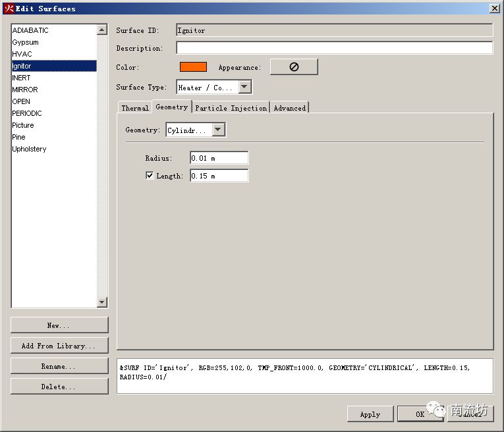Viewport: 504px width, 432px height.
Task: Switch to the Thermal tab
Action: click(x=134, y=107)
